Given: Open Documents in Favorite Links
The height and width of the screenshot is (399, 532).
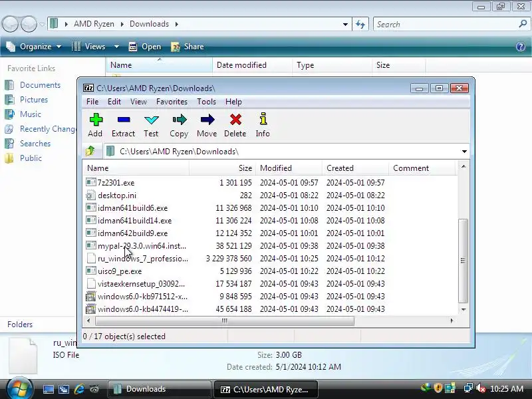Looking at the screenshot, I should tap(40, 85).
